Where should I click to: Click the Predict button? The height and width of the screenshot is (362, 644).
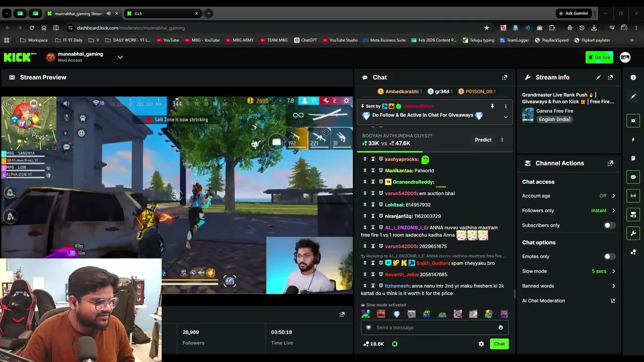(x=483, y=140)
